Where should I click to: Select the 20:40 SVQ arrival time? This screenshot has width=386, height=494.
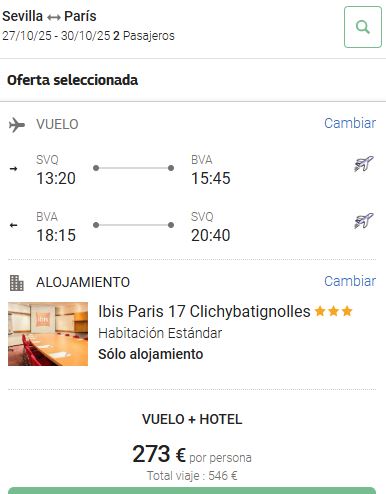pos(211,235)
